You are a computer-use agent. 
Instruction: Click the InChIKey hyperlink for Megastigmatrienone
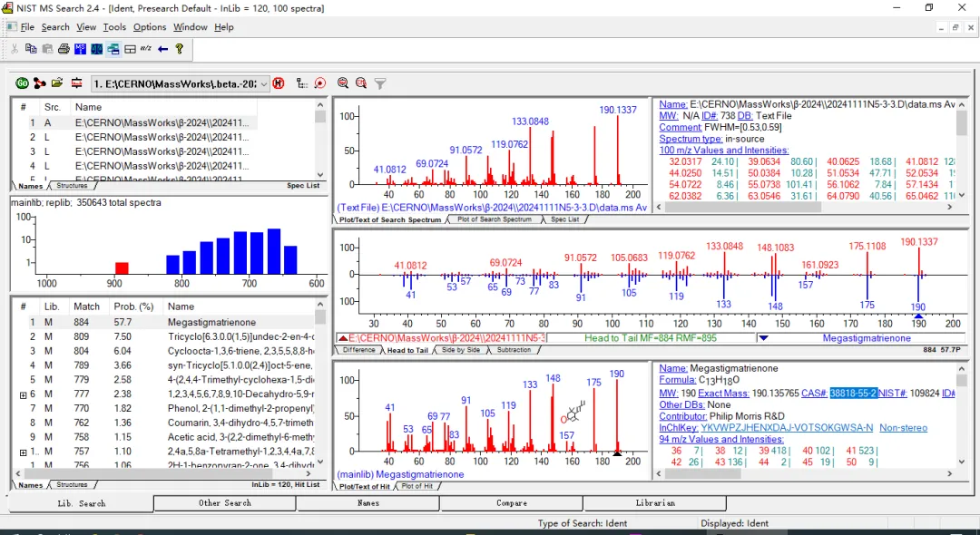pos(786,427)
